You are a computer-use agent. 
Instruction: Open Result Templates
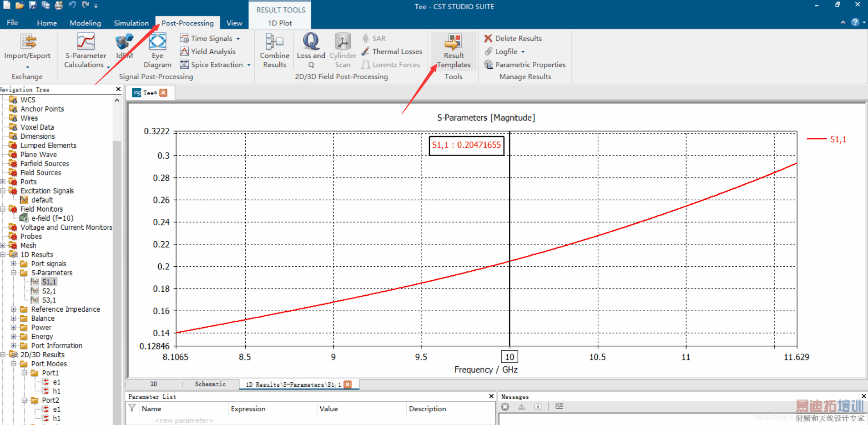(454, 51)
